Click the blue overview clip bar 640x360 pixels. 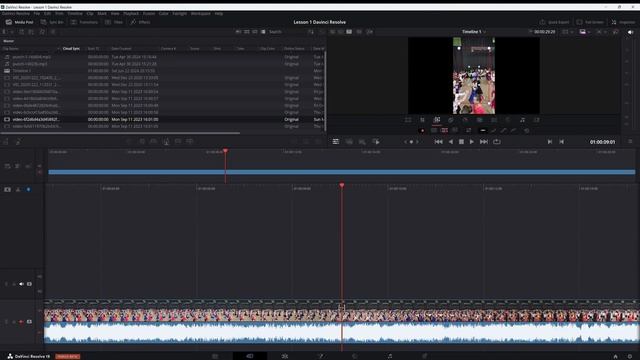coord(342,172)
